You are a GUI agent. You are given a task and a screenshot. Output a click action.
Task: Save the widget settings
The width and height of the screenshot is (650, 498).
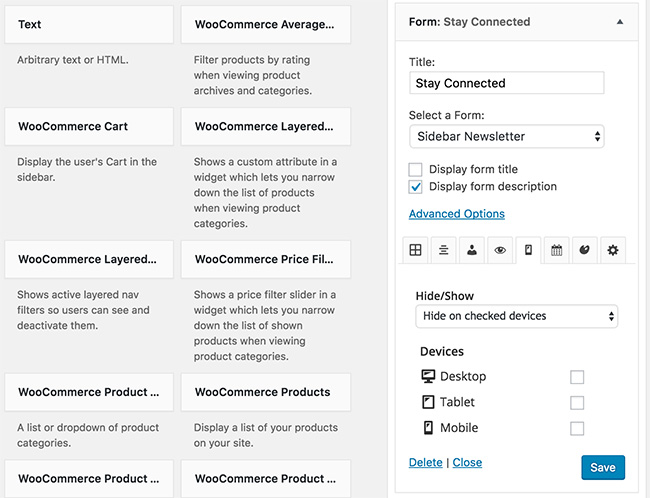(603, 468)
